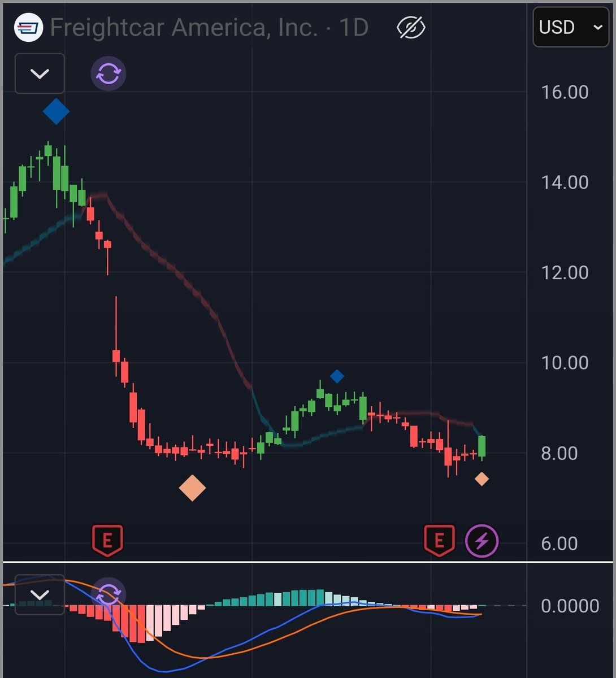Click the 10.00 price axis label
Viewport: 616px width, 678px height.
[565, 363]
